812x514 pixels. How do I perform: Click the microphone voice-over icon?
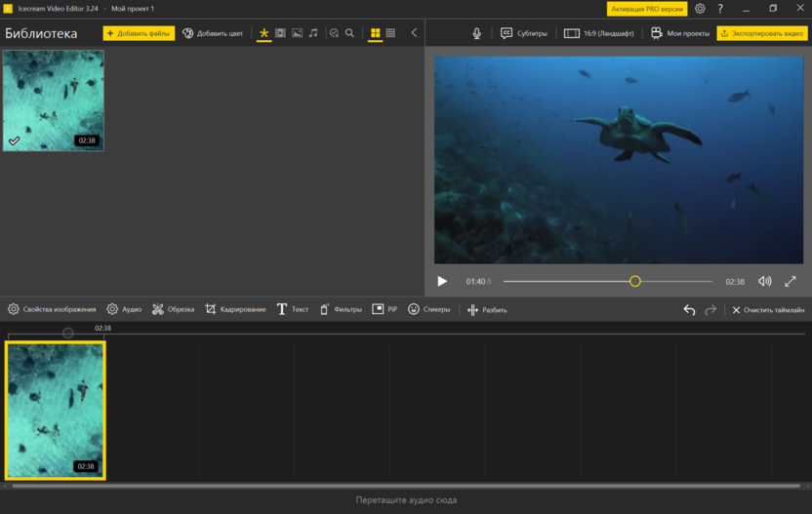[477, 33]
